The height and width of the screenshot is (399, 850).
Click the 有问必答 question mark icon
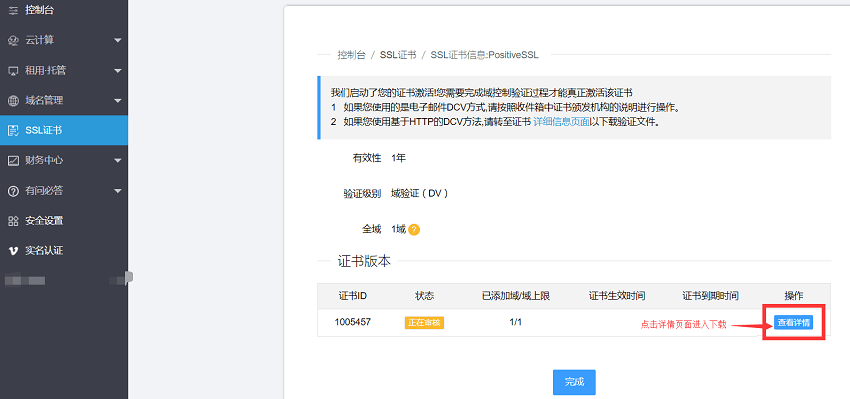coord(14,191)
